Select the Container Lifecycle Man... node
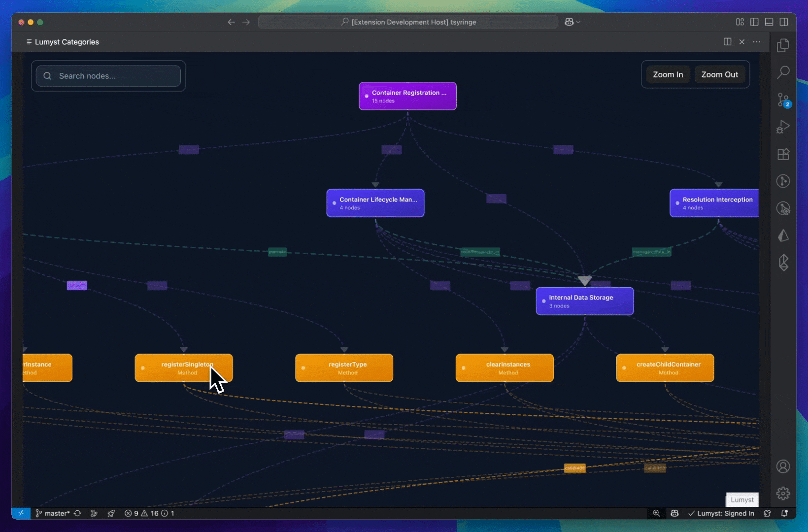 click(375, 203)
